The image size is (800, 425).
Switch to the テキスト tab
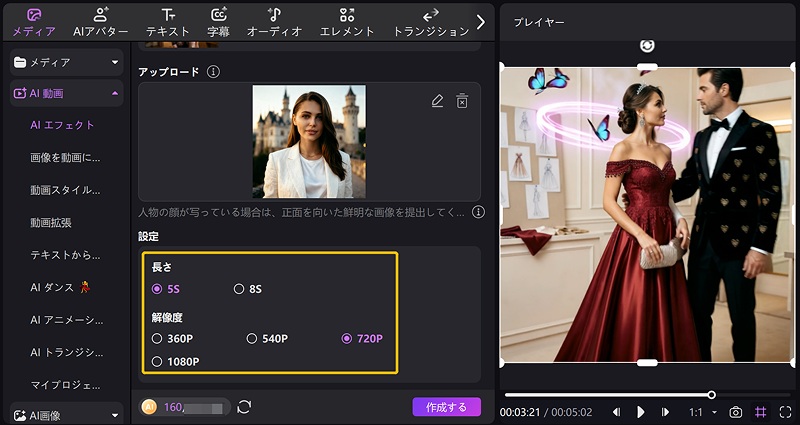(167, 22)
